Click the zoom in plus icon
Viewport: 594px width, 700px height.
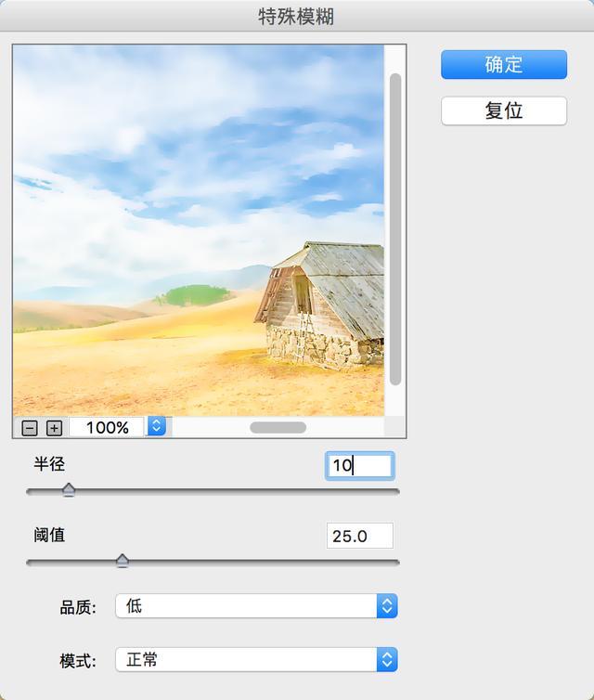54,428
